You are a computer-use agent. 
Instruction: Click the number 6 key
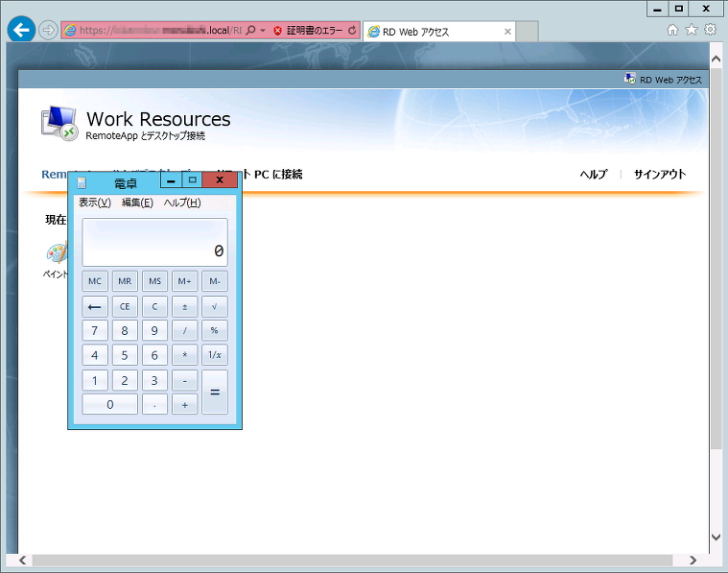pos(154,355)
